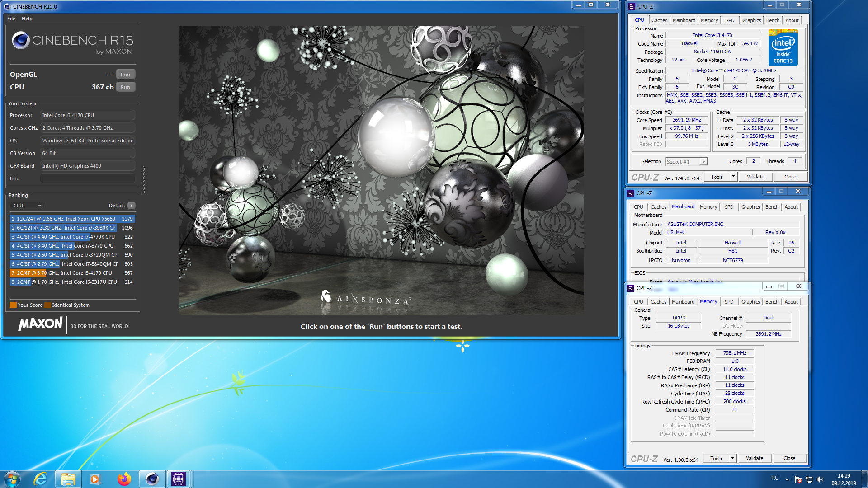This screenshot has height=488, width=868.
Task: Click Close in bottom CPU-Z window
Action: coord(789,458)
